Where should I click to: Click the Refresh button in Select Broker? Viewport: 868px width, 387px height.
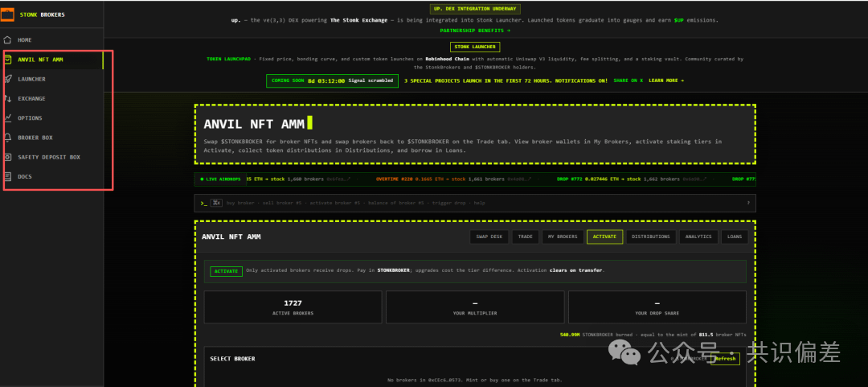tap(725, 359)
